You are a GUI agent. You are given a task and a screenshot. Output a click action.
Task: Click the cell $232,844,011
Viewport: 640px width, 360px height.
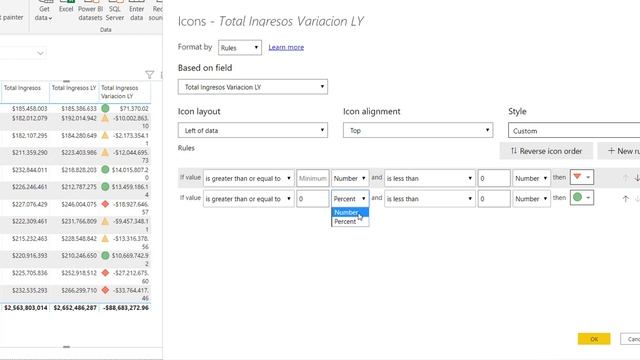pos(29,170)
